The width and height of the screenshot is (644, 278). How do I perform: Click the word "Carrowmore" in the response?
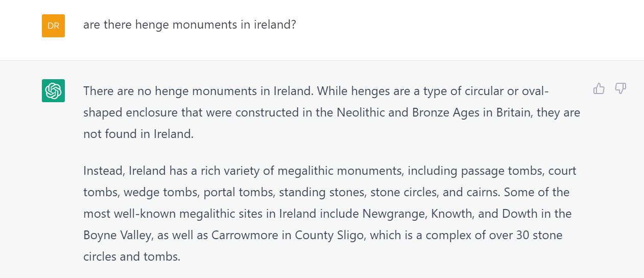click(240, 235)
